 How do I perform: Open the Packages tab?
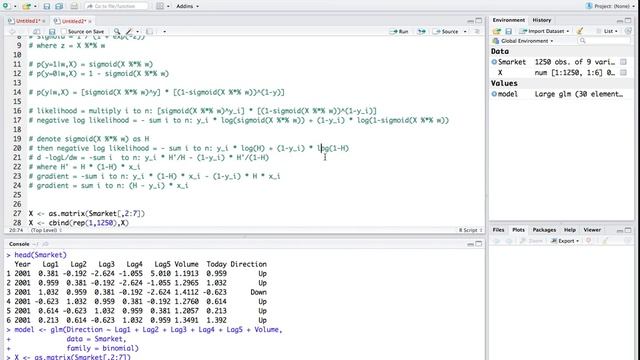click(x=544, y=230)
